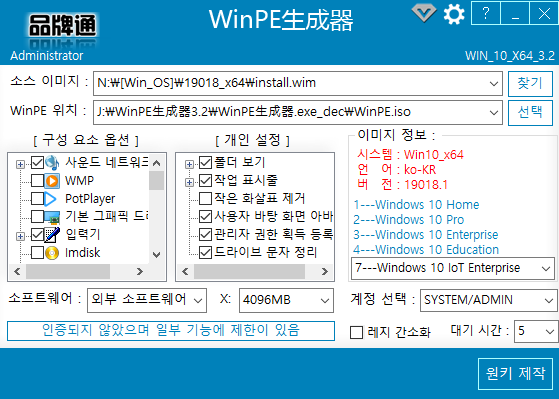Click the 시스템 : Win10_x64 info text
This screenshot has height=399, width=559.
pos(410,155)
